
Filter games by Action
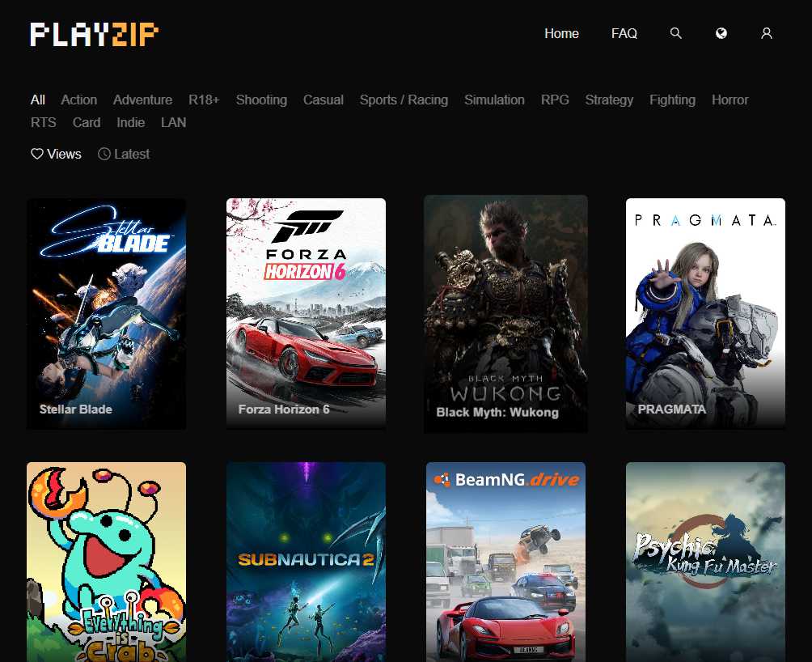coord(78,100)
